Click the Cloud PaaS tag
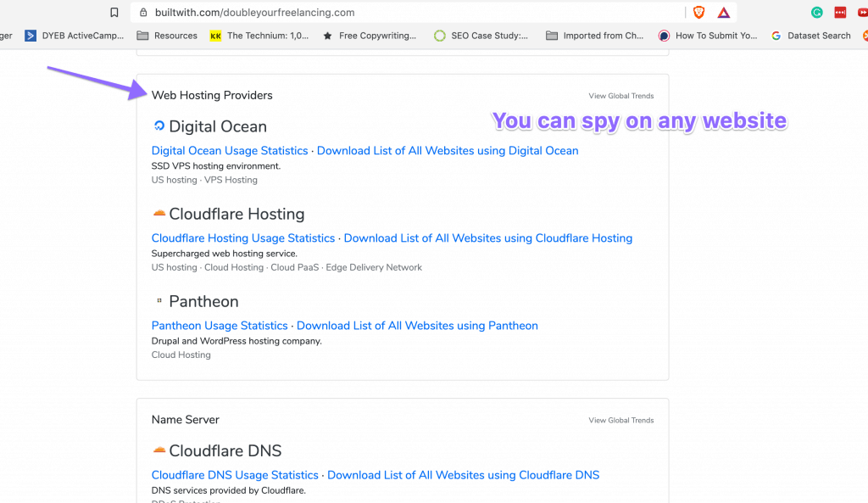The width and height of the screenshot is (868, 503). pos(294,267)
